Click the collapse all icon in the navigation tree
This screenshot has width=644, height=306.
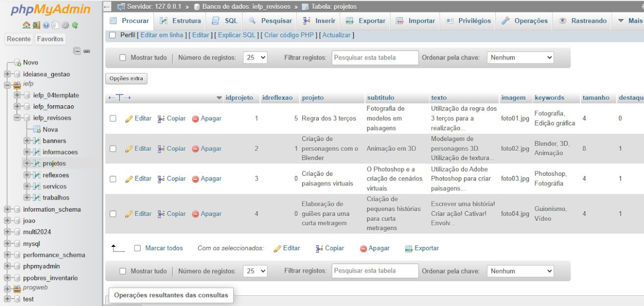[77, 51]
